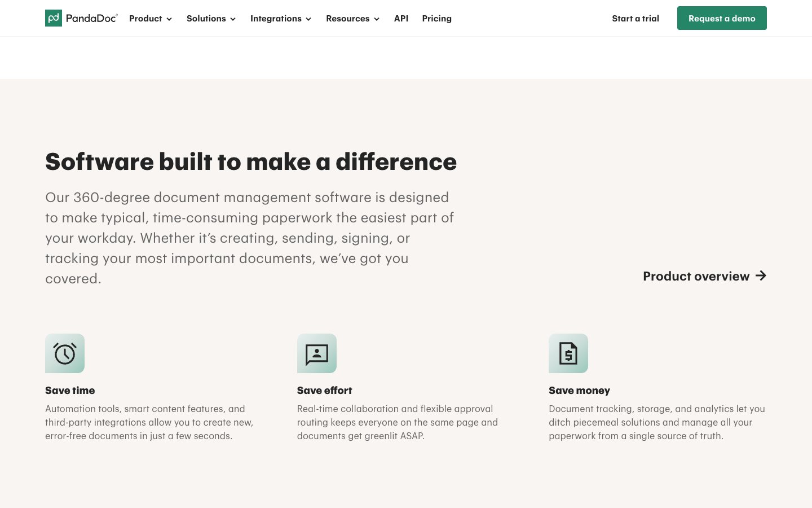812x508 pixels.
Task: Click the dollar document Save money icon
Action: click(568, 353)
